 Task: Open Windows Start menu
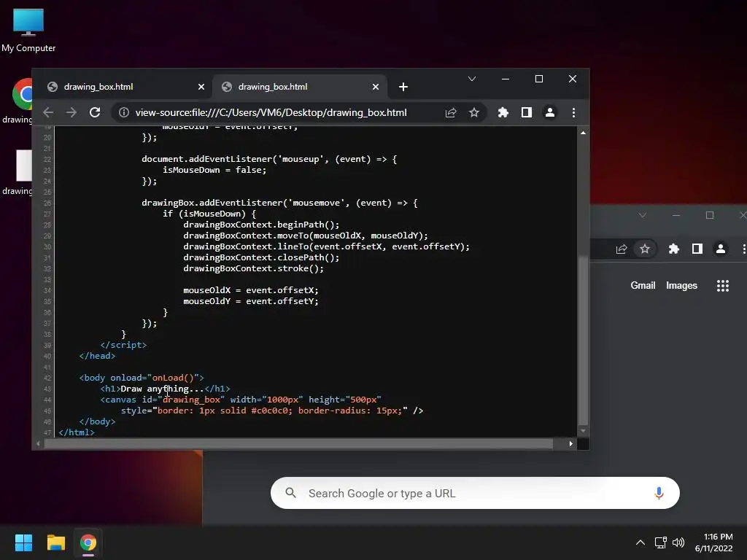tap(23, 542)
